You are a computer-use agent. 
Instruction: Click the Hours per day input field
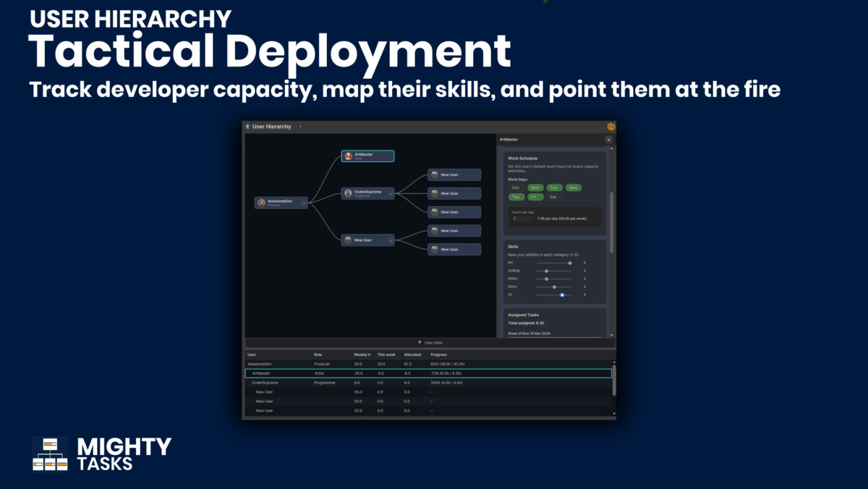click(522, 218)
